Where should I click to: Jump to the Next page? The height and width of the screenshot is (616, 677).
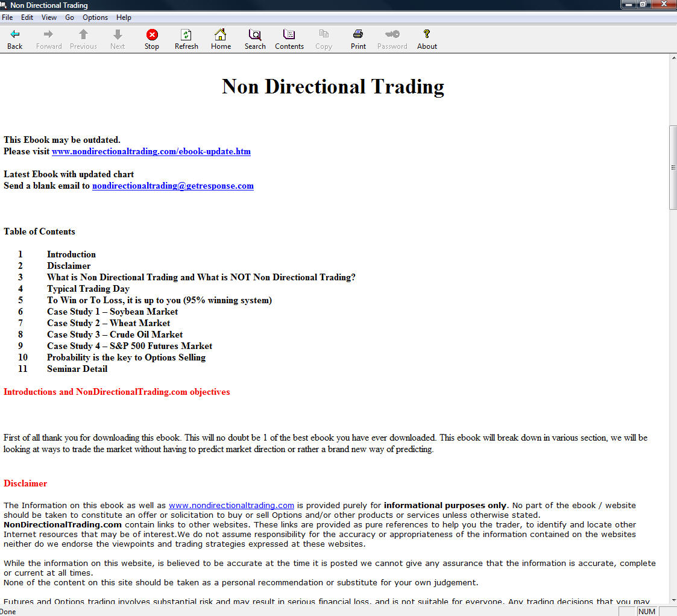coord(118,39)
